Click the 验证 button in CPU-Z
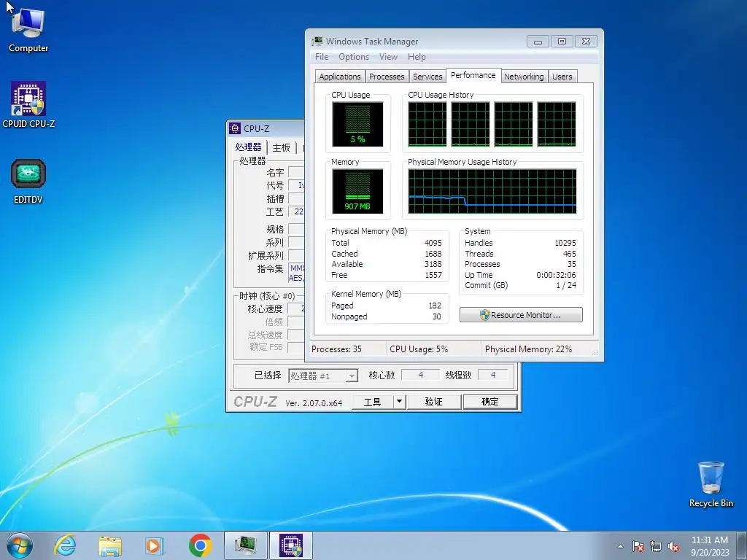747x560 pixels. (x=433, y=402)
